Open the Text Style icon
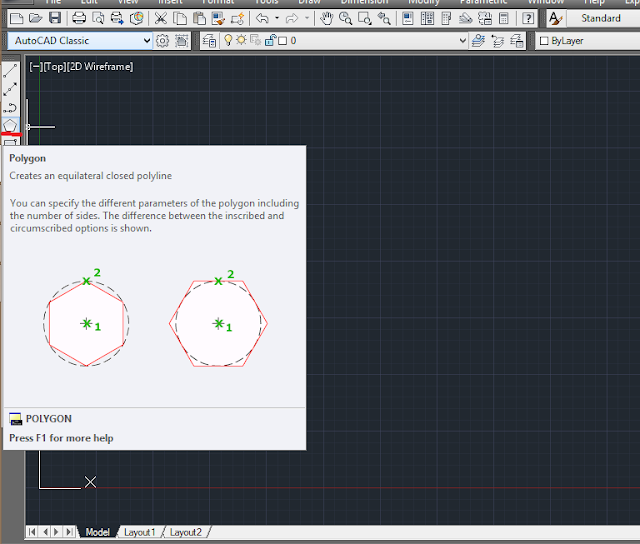The image size is (640, 544). [556, 18]
